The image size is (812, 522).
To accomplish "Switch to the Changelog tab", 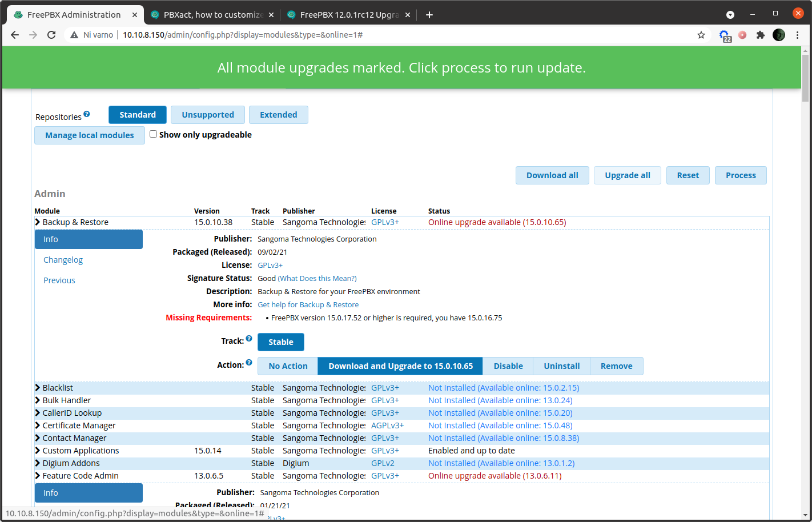I will pyautogui.click(x=63, y=259).
